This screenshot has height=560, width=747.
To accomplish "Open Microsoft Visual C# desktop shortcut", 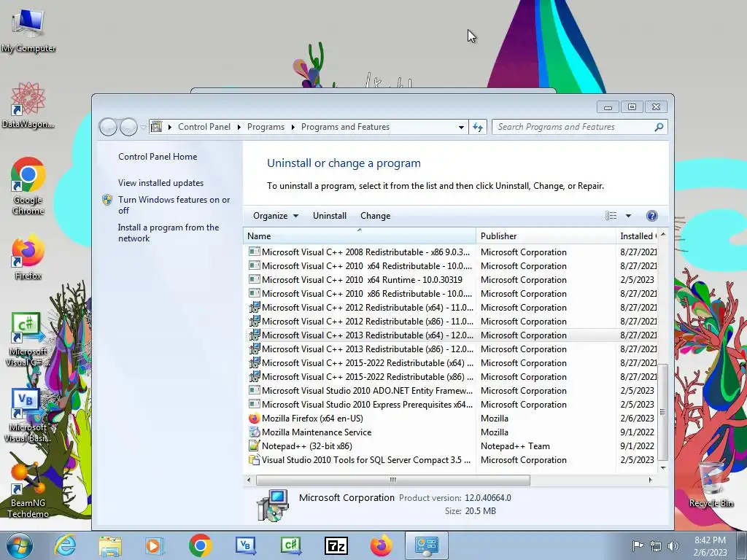I will pos(28,339).
